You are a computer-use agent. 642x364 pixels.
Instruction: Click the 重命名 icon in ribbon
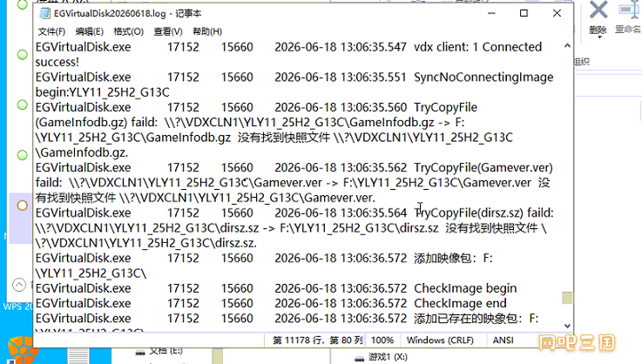[x=629, y=10]
